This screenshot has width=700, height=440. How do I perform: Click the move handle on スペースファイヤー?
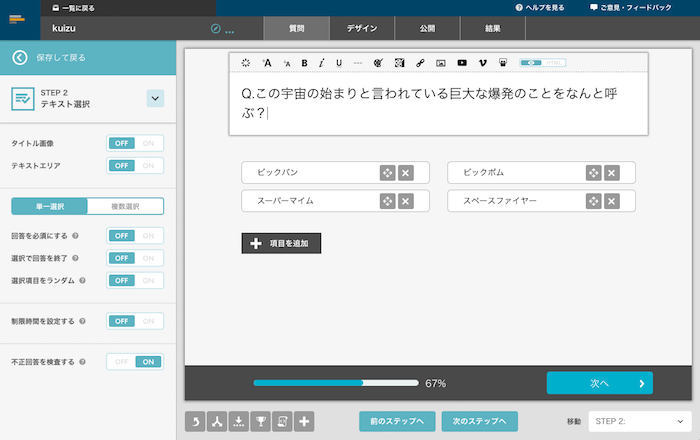tap(593, 201)
